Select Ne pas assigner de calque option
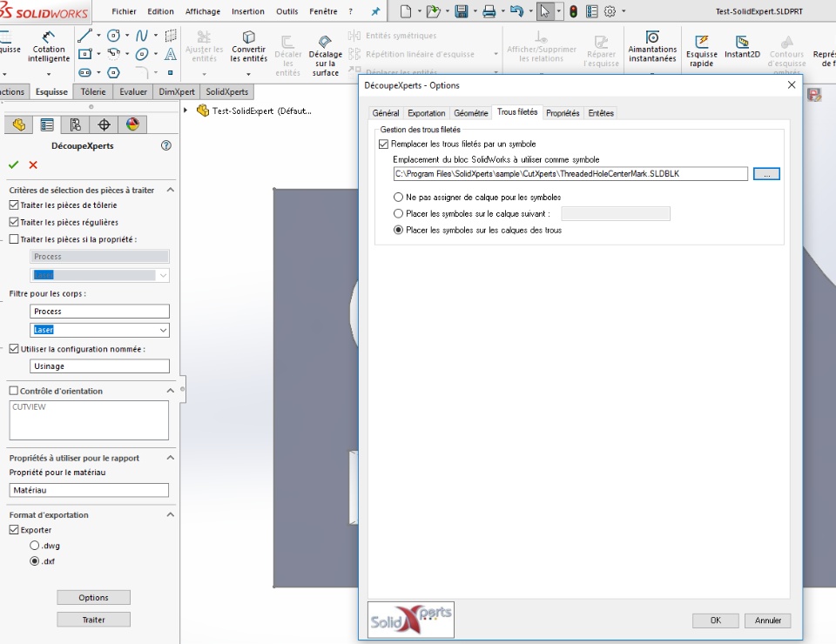836x644 pixels. (x=398, y=197)
